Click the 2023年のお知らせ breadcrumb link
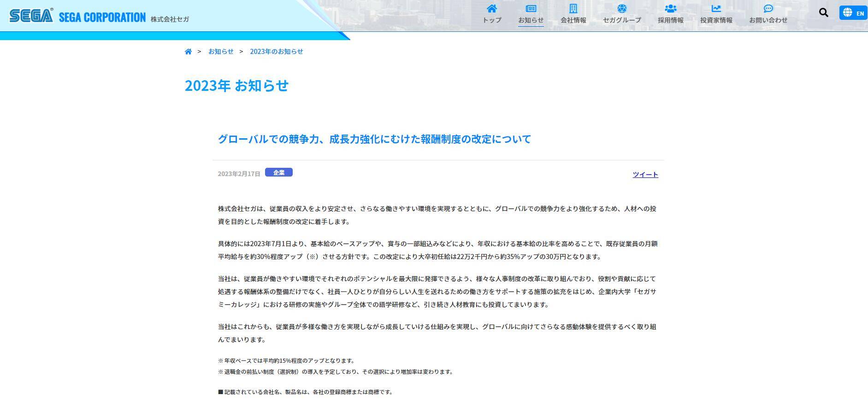Image resolution: width=868 pixels, height=419 pixels. 276,52
